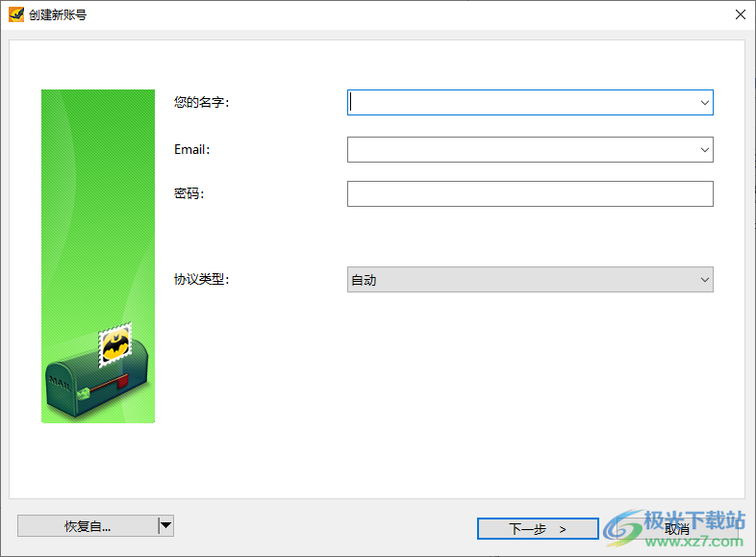Focus the 您的名字 text field
This screenshot has height=557, width=756.
521,102
